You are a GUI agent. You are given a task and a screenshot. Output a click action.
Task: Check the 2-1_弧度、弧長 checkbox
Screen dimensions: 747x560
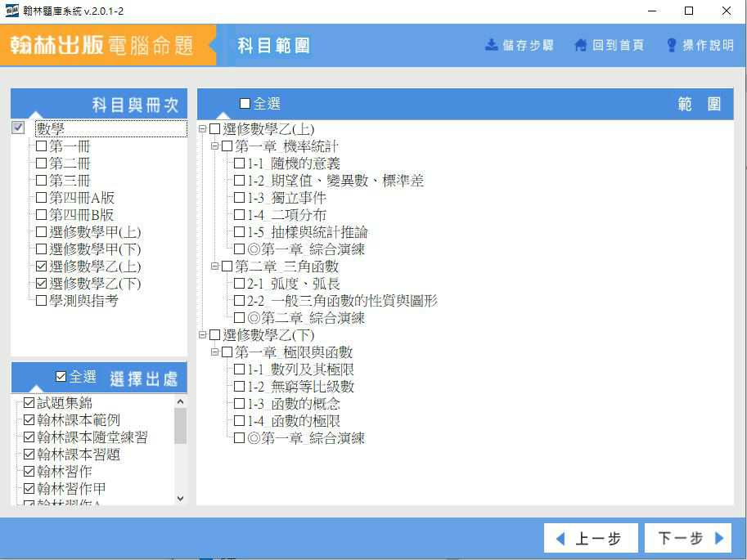click(x=239, y=284)
